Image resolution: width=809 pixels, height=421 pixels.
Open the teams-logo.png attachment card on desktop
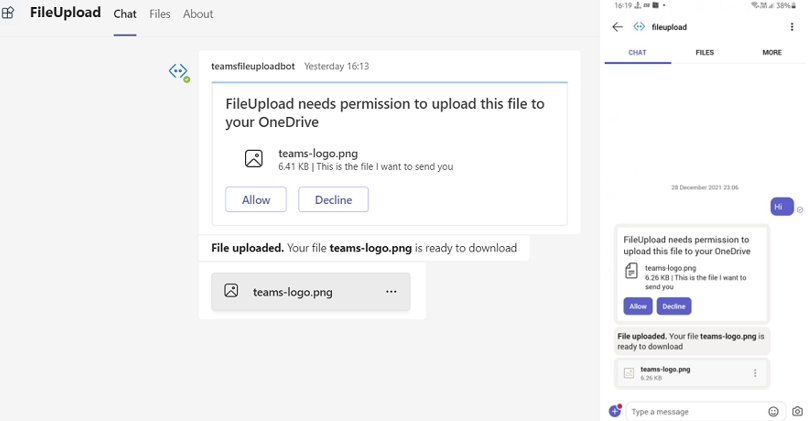click(x=311, y=292)
